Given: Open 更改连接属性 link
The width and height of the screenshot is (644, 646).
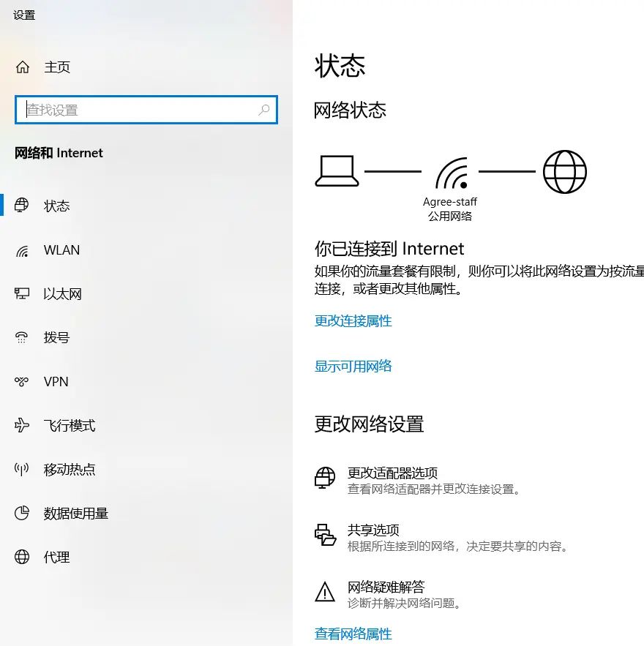Looking at the screenshot, I should tap(353, 320).
